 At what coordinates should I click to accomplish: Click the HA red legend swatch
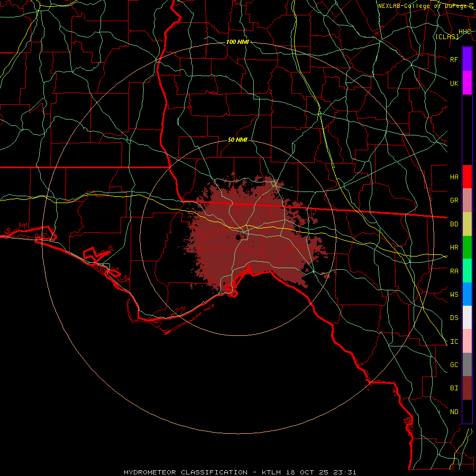coord(467,177)
